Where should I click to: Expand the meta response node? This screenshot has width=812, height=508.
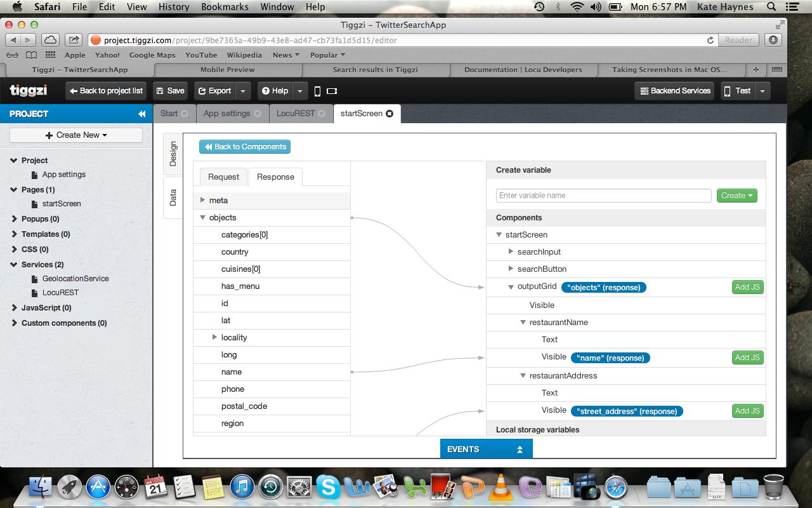(203, 200)
